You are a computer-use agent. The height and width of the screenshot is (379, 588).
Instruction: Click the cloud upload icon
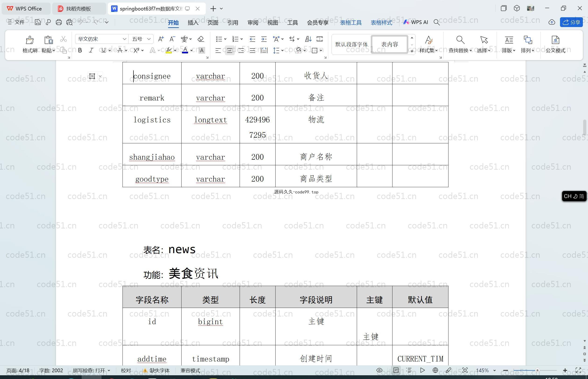point(552,22)
